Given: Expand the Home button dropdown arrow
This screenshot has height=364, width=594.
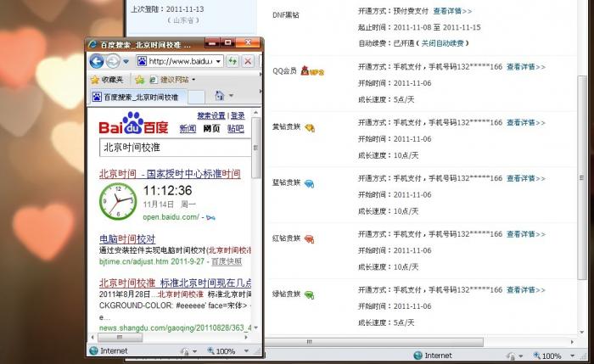Looking at the screenshot, I should (231, 96).
